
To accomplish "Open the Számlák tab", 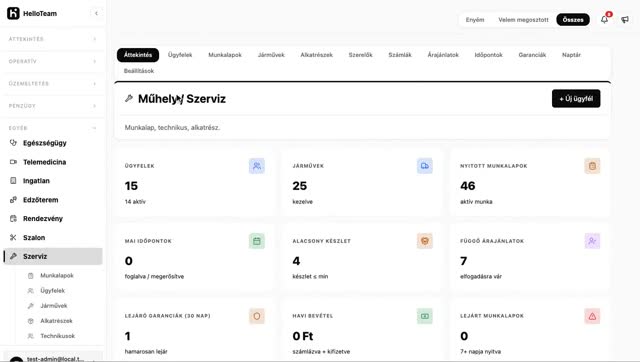I will [x=400, y=55].
